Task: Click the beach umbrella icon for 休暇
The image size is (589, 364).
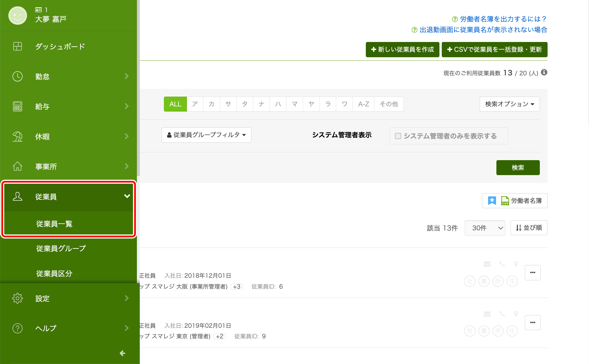Action: (x=18, y=137)
